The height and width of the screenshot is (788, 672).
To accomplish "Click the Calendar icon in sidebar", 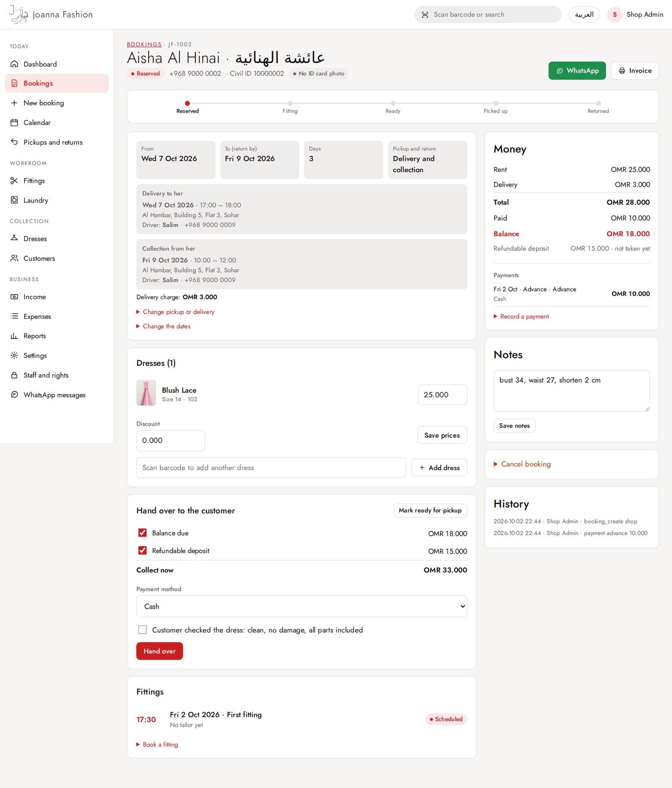I will point(14,123).
